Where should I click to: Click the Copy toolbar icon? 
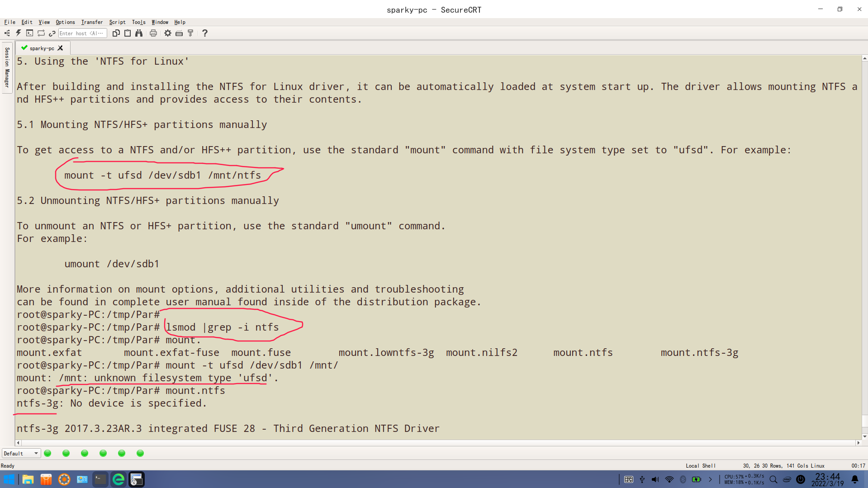click(x=116, y=33)
